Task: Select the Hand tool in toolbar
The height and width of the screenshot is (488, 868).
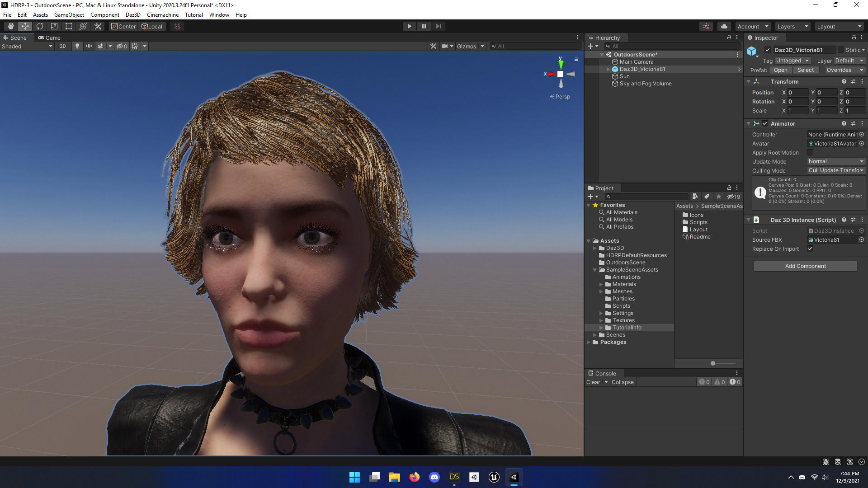Action: [x=10, y=26]
